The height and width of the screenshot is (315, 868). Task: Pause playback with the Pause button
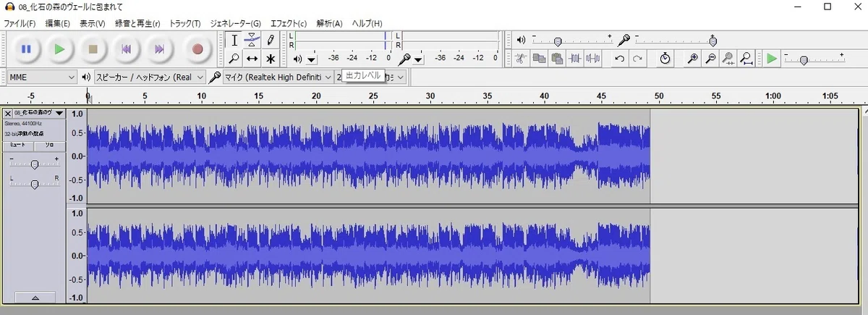click(x=26, y=49)
